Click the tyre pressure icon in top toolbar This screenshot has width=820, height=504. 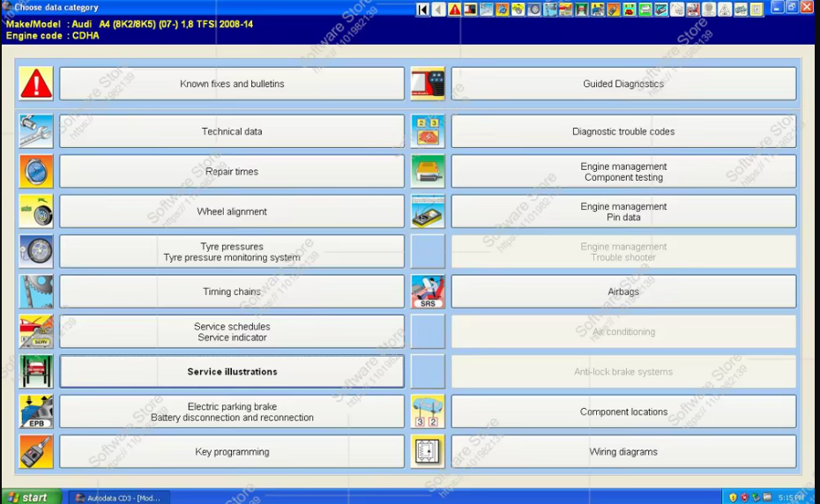[534, 10]
